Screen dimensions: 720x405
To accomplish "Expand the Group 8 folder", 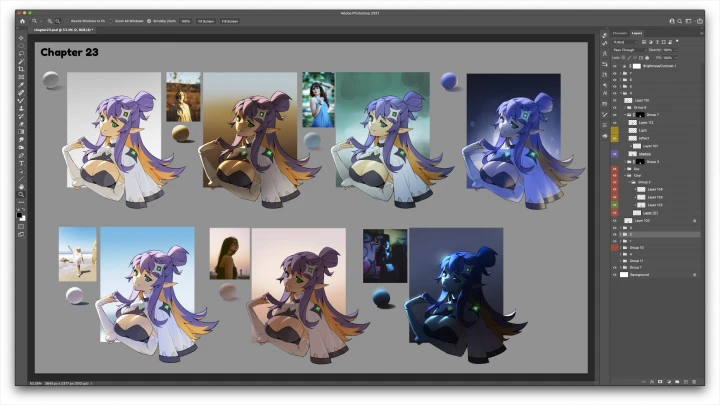I will (x=625, y=107).
